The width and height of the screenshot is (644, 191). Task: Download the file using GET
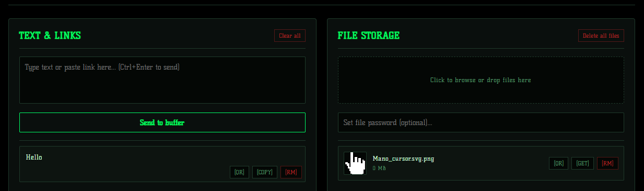tap(582, 163)
